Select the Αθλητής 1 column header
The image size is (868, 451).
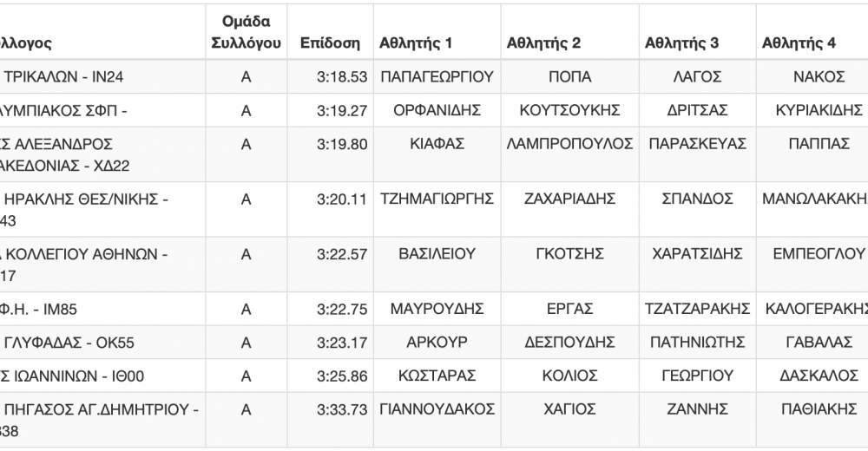416,43
